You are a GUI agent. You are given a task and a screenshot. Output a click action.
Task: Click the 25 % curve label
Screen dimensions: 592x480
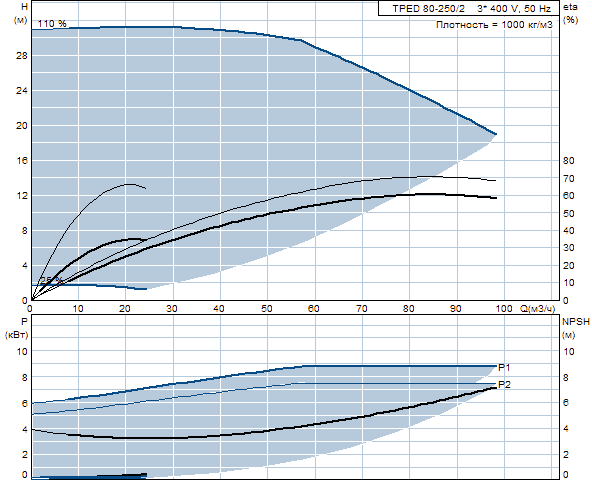point(51,280)
